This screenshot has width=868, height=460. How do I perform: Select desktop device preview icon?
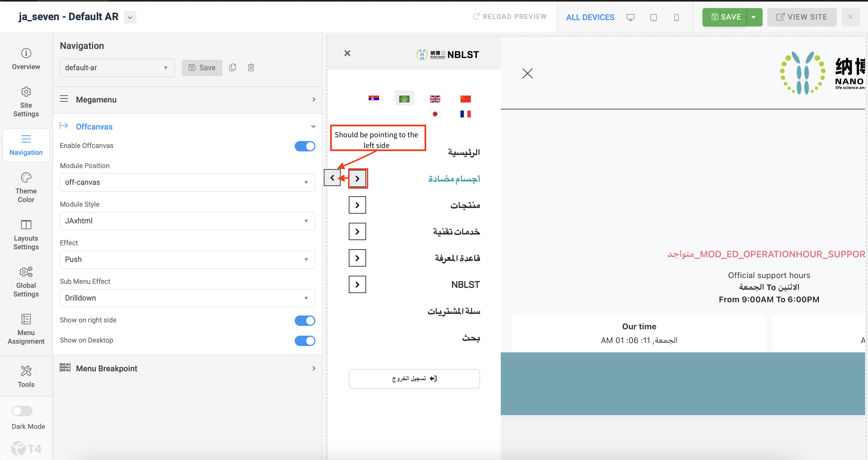click(x=631, y=18)
